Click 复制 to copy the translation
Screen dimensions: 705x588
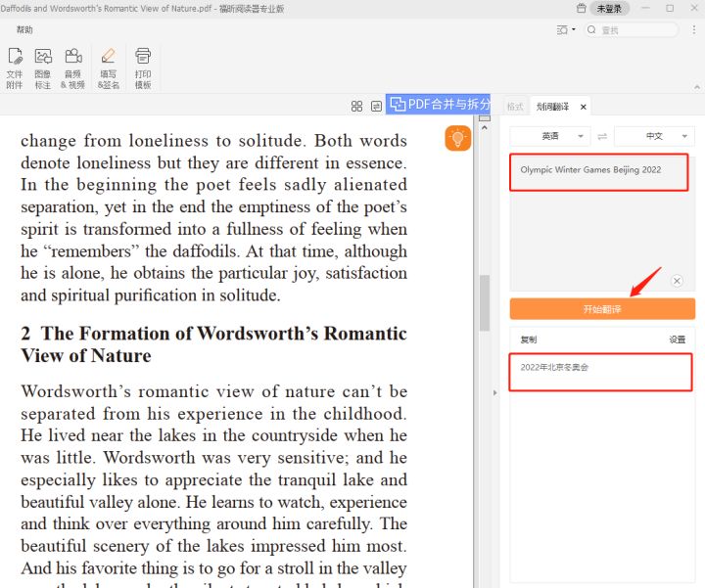pyautogui.click(x=529, y=339)
